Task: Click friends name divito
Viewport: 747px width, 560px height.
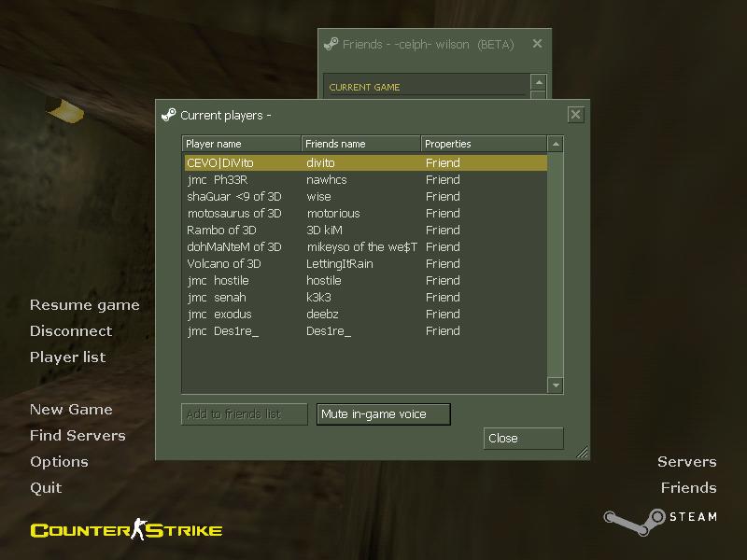Action: pos(320,162)
